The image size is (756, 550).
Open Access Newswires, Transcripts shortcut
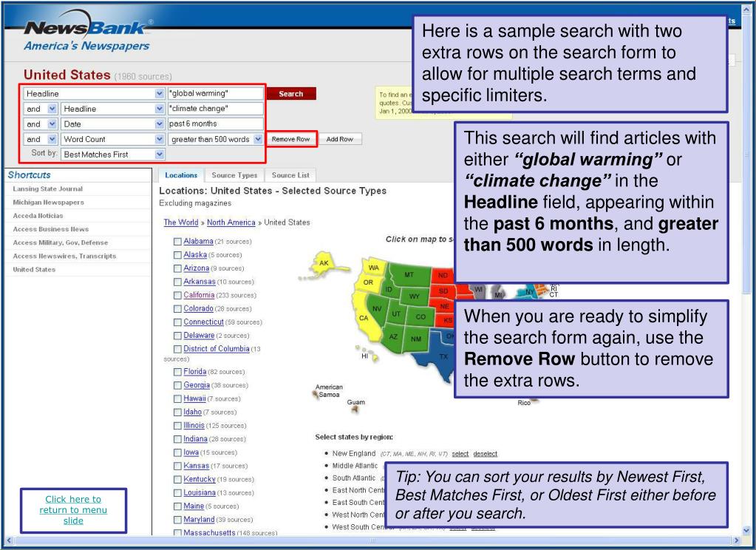tap(64, 257)
